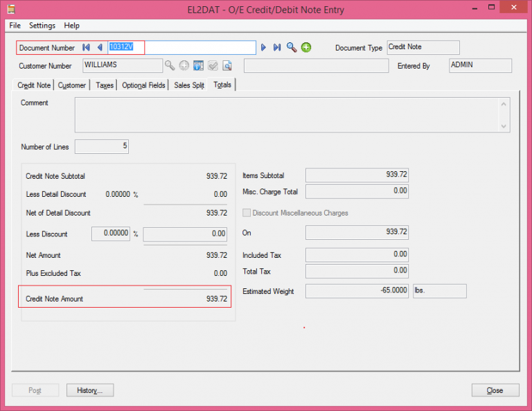Open the Settings menu
This screenshot has height=411, width=532.
42,25
